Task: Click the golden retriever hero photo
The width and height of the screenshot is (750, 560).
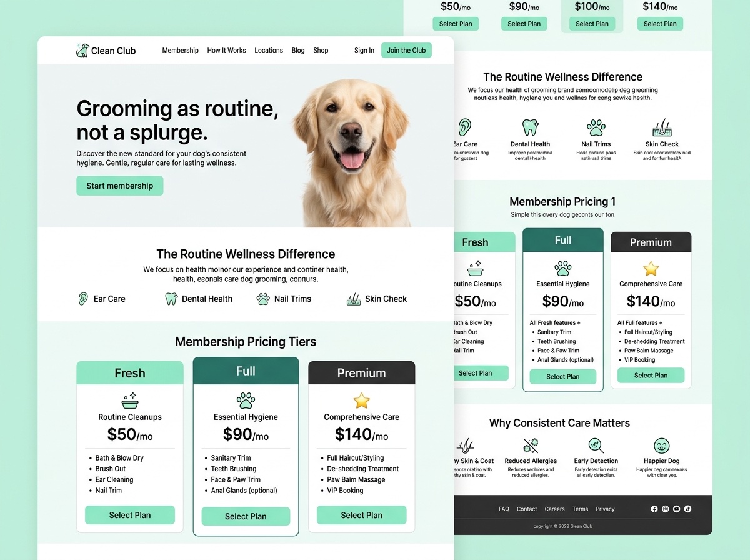Action: [x=353, y=152]
